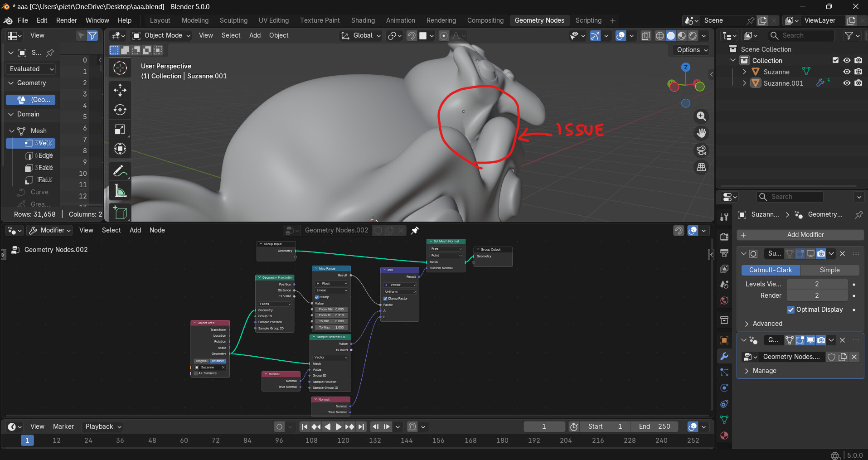Open the Tool properties tab
868x460 pixels.
point(724,217)
